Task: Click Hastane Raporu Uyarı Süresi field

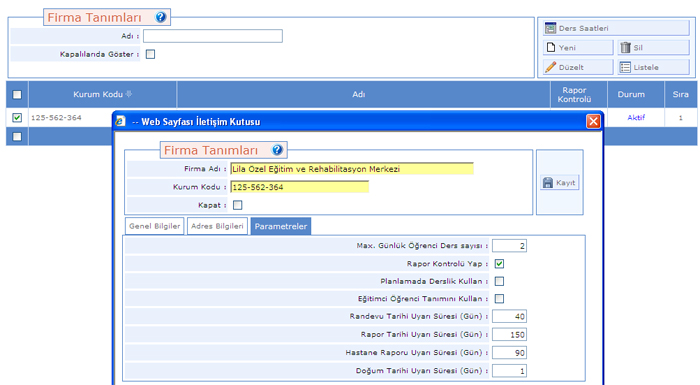Action: click(x=509, y=352)
